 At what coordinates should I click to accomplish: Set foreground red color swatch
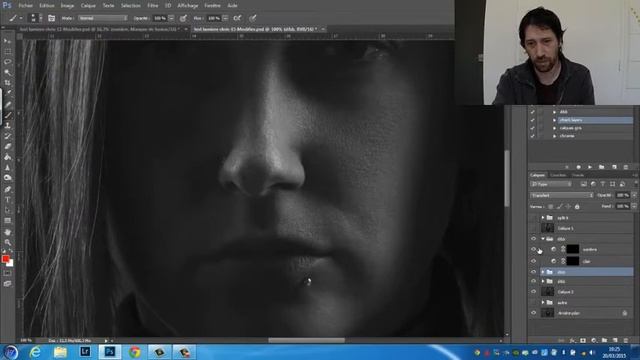coord(5,259)
